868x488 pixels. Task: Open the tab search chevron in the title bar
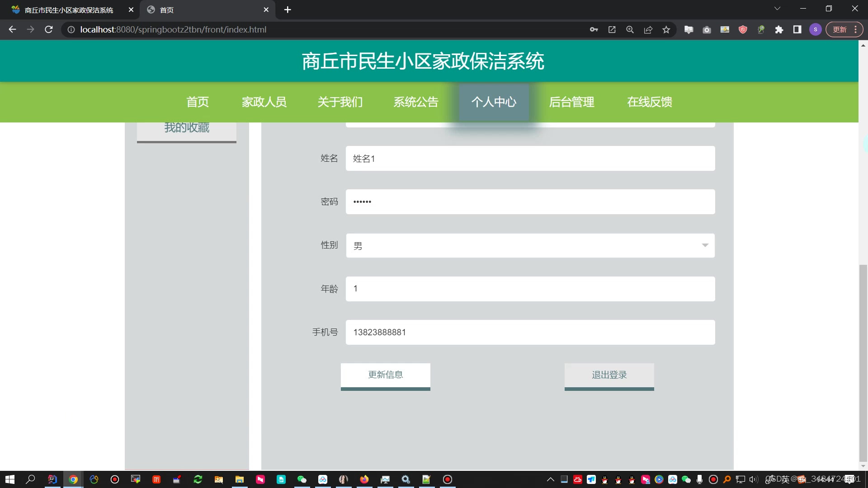777,9
